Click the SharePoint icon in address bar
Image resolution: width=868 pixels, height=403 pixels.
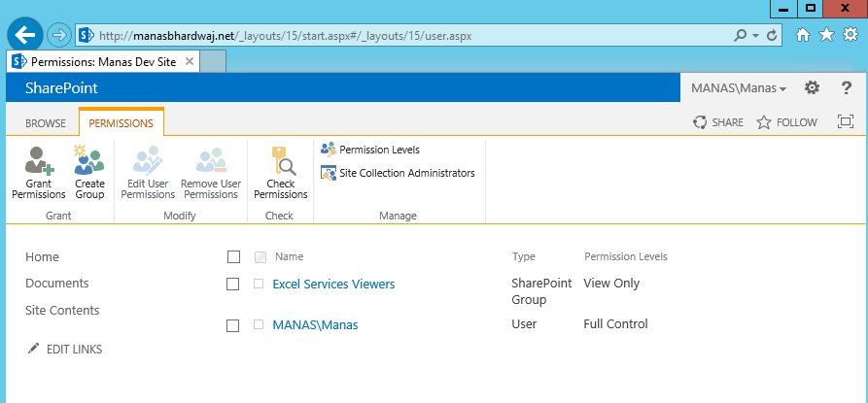pos(86,35)
